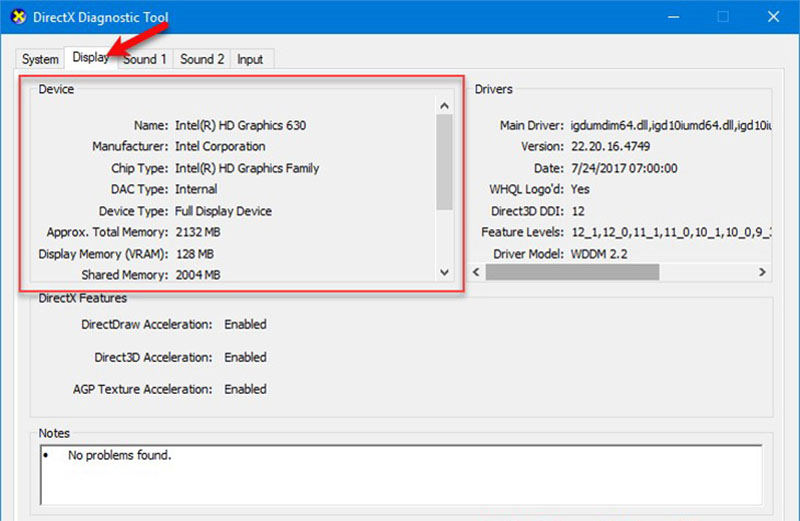
Task: Select the Display tab
Action: (x=90, y=58)
